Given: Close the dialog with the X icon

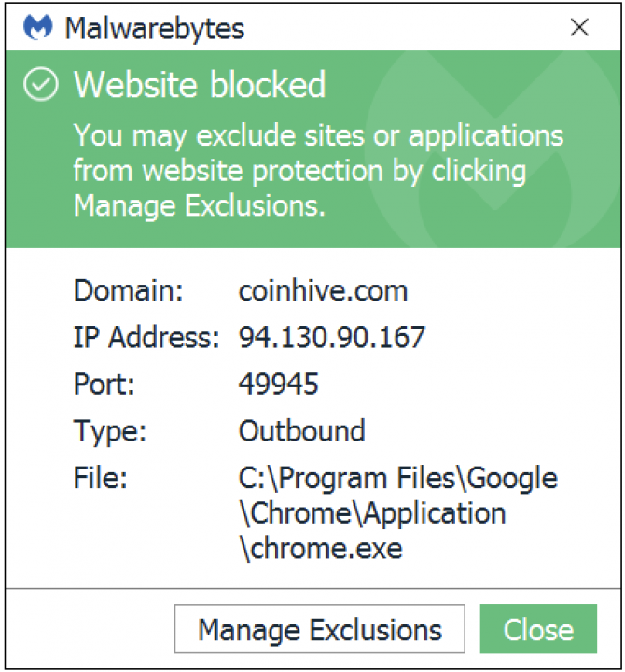Looking at the screenshot, I should (x=579, y=27).
